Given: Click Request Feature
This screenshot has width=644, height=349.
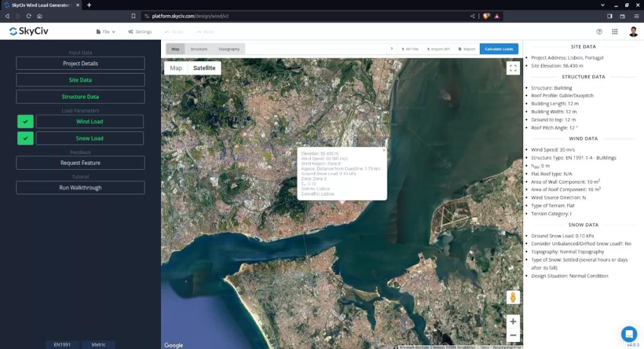Looking at the screenshot, I should [80, 163].
